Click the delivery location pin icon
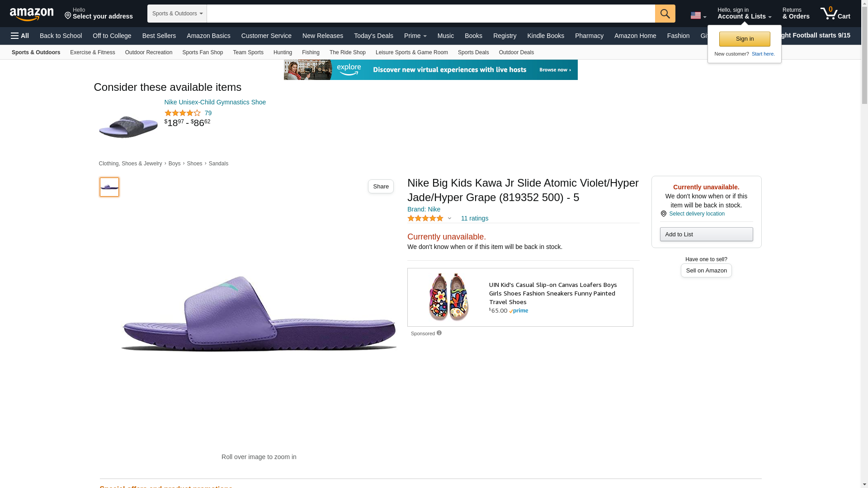 663,214
